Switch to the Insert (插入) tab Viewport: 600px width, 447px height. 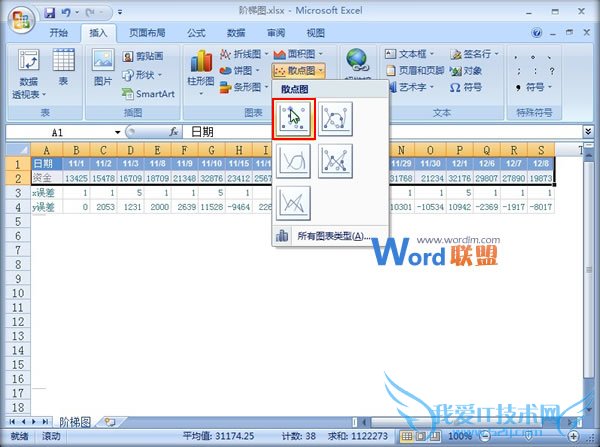coord(98,33)
